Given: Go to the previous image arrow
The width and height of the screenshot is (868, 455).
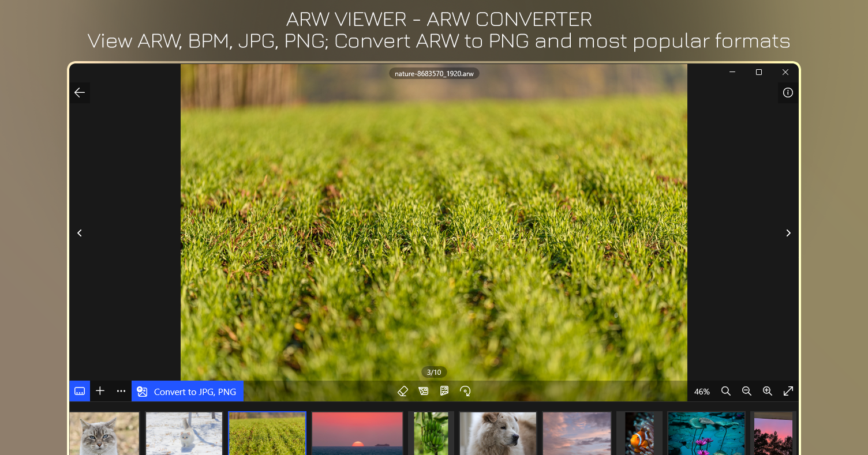Looking at the screenshot, I should tap(80, 233).
